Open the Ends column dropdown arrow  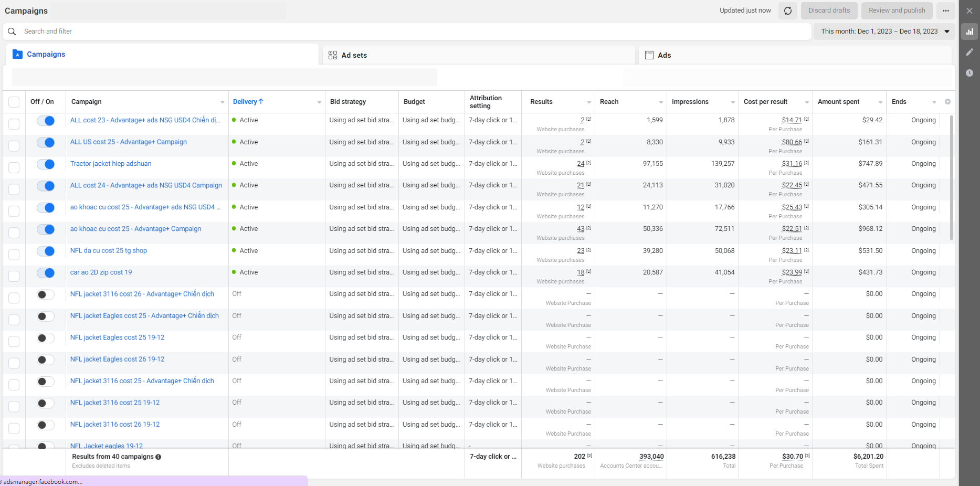point(934,102)
